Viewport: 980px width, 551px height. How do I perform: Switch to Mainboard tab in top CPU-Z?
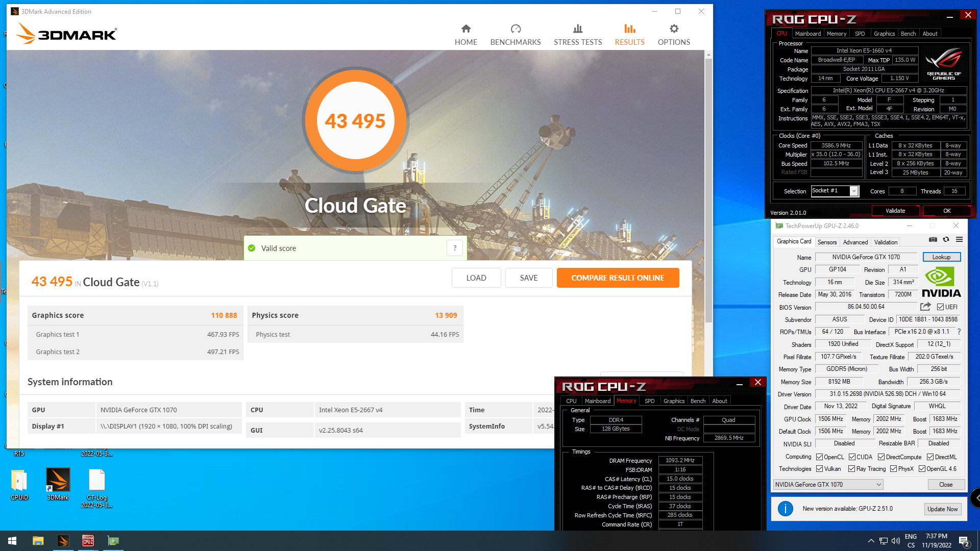click(x=808, y=34)
